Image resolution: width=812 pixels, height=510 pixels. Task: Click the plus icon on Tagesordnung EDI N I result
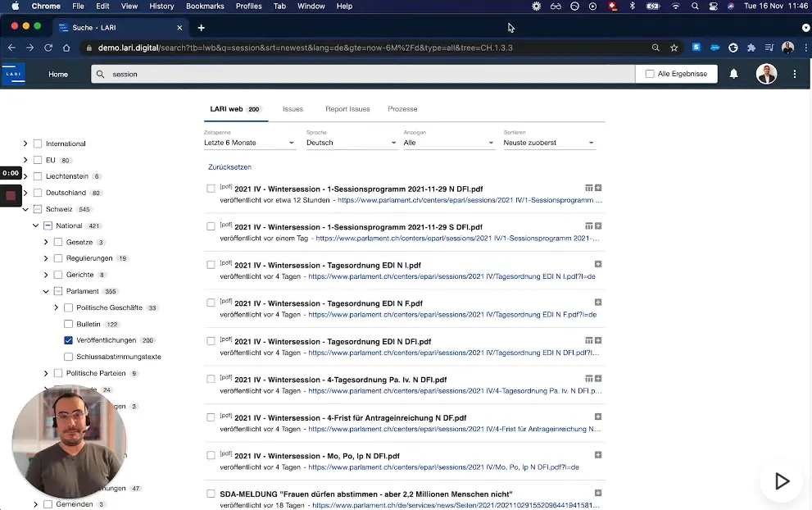tap(598, 264)
